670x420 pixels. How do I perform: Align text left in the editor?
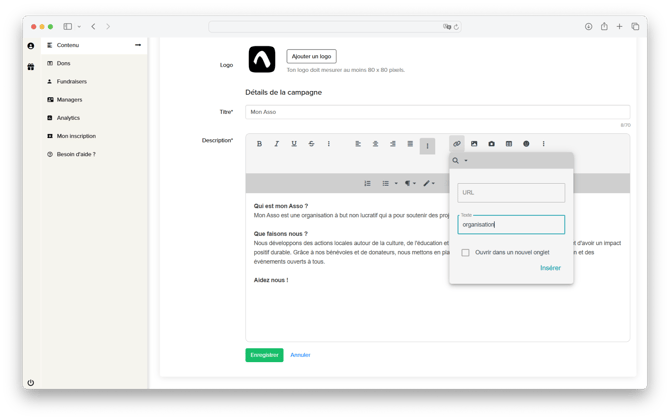(x=358, y=144)
